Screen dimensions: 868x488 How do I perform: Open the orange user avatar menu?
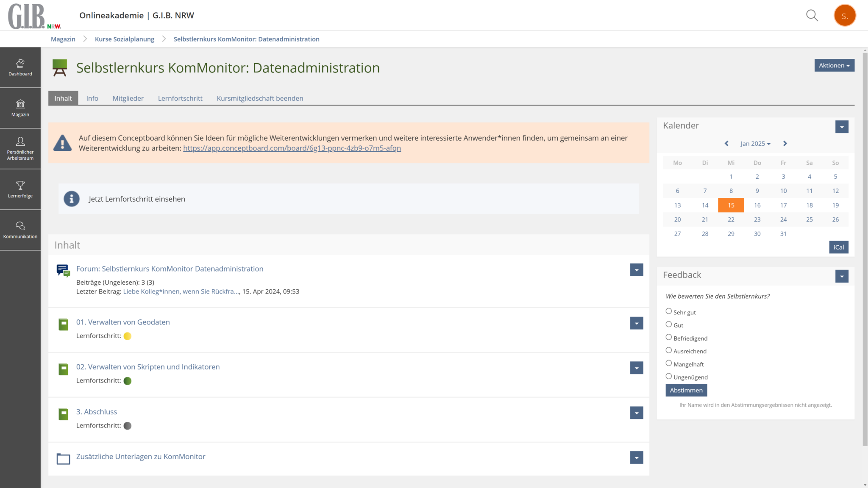(x=845, y=16)
